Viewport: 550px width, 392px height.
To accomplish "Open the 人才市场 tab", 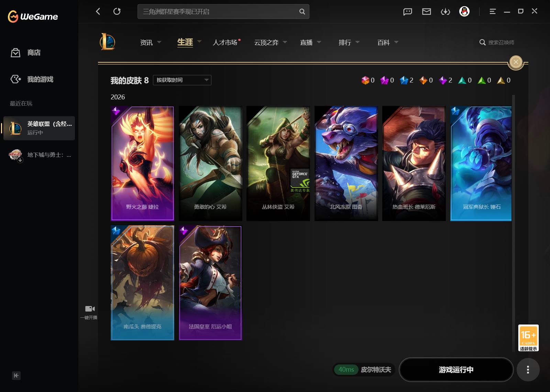I will pos(225,42).
